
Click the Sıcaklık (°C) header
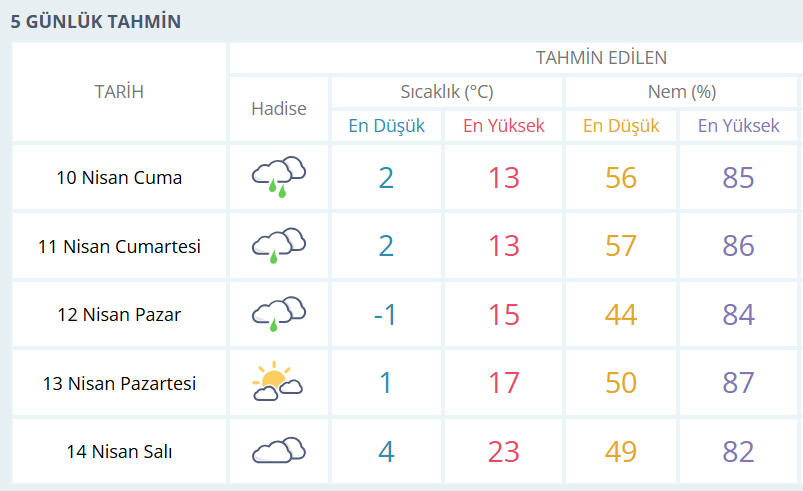tap(447, 92)
